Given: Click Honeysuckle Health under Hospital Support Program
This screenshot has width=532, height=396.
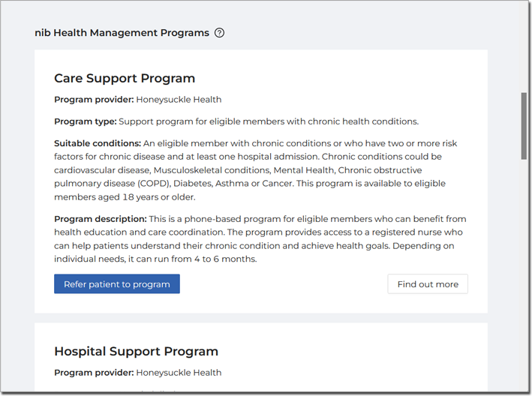Looking at the screenshot, I should click(x=179, y=373).
